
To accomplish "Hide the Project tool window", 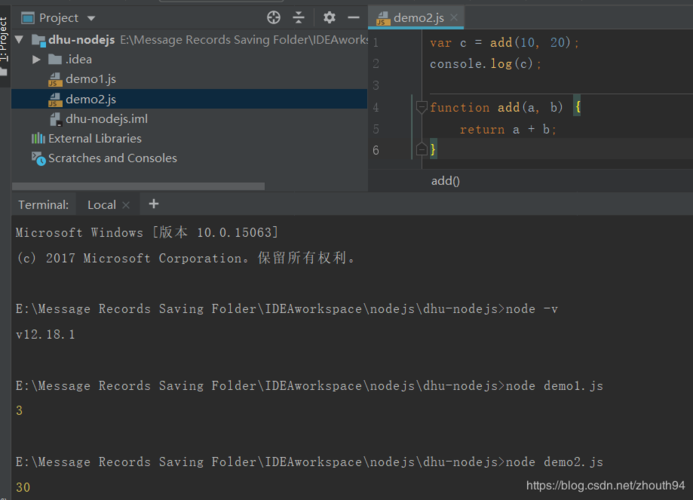I will (353, 17).
